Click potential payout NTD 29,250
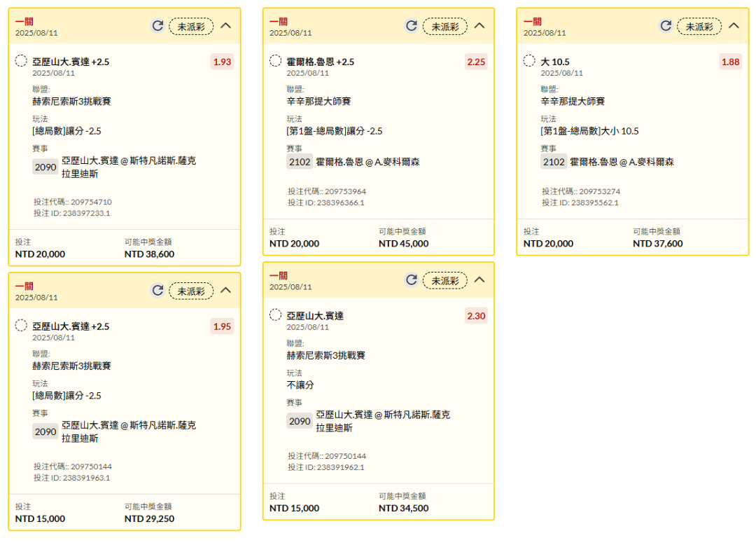756x545 pixels. pyautogui.click(x=150, y=519)
